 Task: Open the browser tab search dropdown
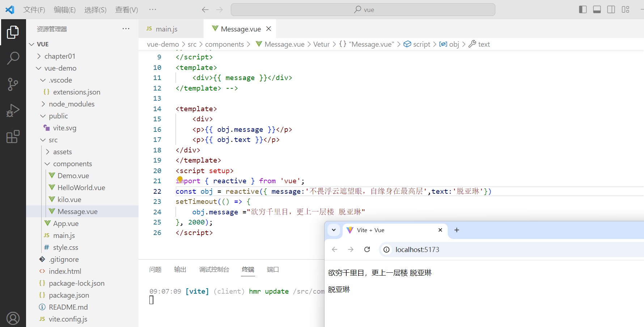[x=334, y=230]
